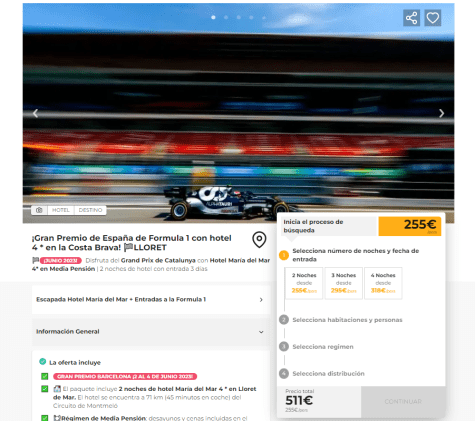This screenshot has height=421, width=475.
Task: Jump to fourth carousel dot
Action: coord(251,17)
